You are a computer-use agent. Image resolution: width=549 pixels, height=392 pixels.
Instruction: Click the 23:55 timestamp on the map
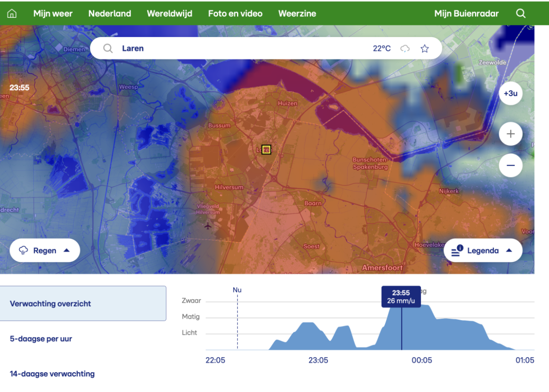coord(19,88)
